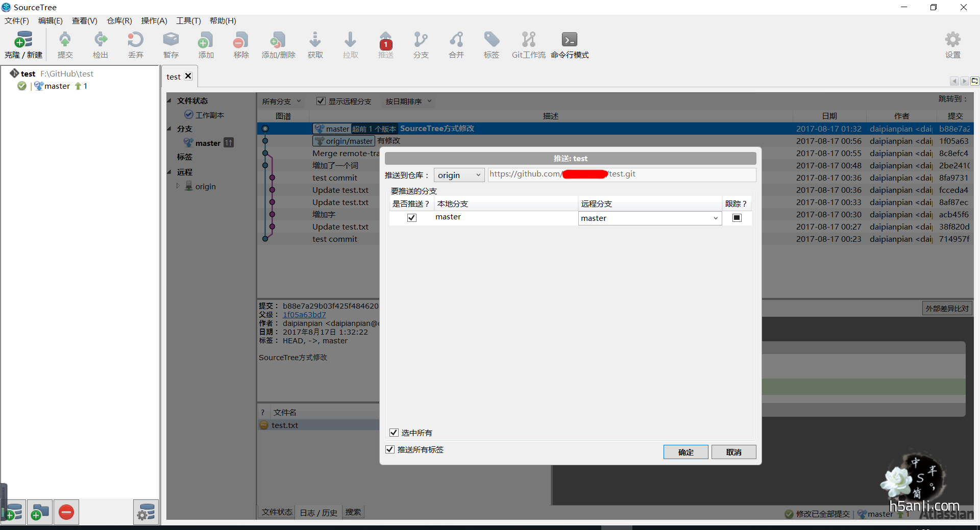The height and width of the screenshot is (530, 980).
Task: Open the View (查看) menu
Action: pyautogui.click(x=85, y=21)
